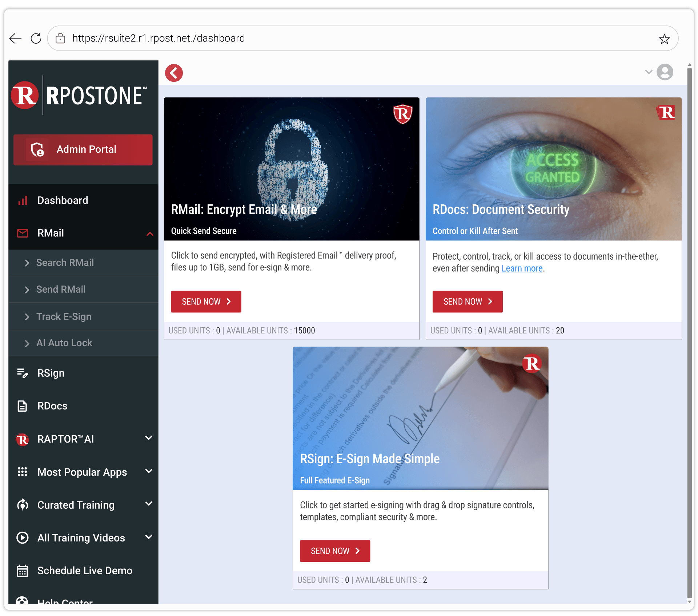Screen dimensions: 698x616
Task: Click the All Training Videos play icon
Action: pos(23,537)
